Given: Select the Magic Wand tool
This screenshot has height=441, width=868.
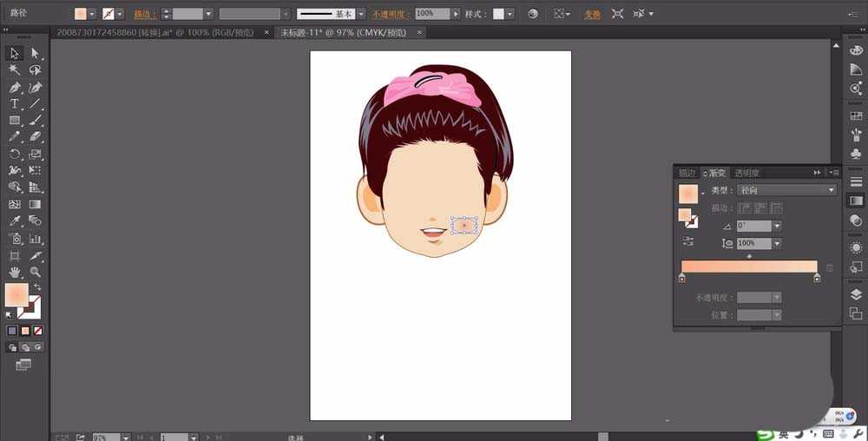Looking at the screenshot, I should (15, 70).
